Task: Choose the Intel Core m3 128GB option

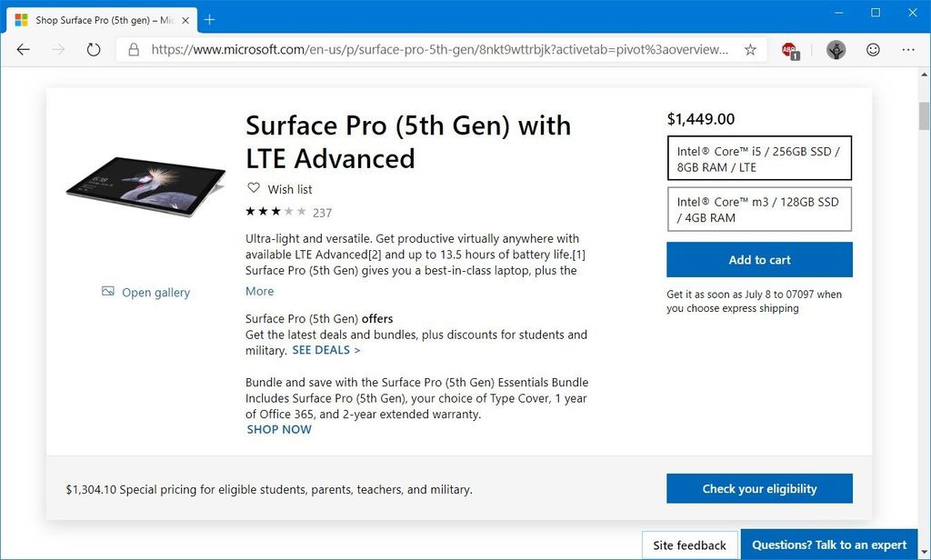Action: pos(759,209)
